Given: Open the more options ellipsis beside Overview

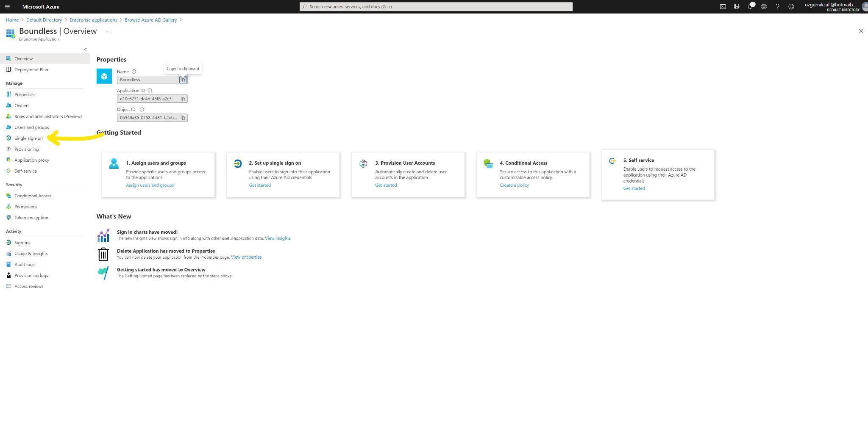Looking at the screenshot, I should coord(107,31).
